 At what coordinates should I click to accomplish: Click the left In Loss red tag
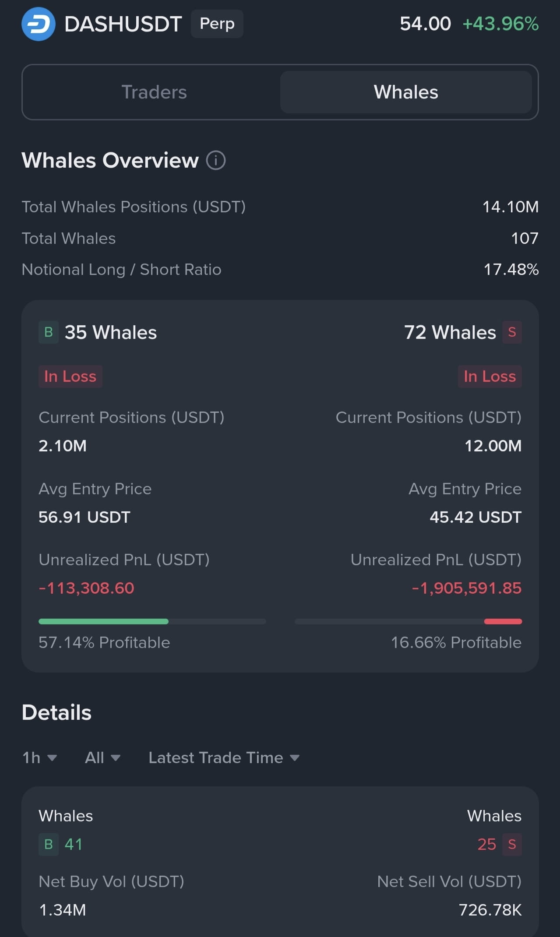tap(70, 377)
